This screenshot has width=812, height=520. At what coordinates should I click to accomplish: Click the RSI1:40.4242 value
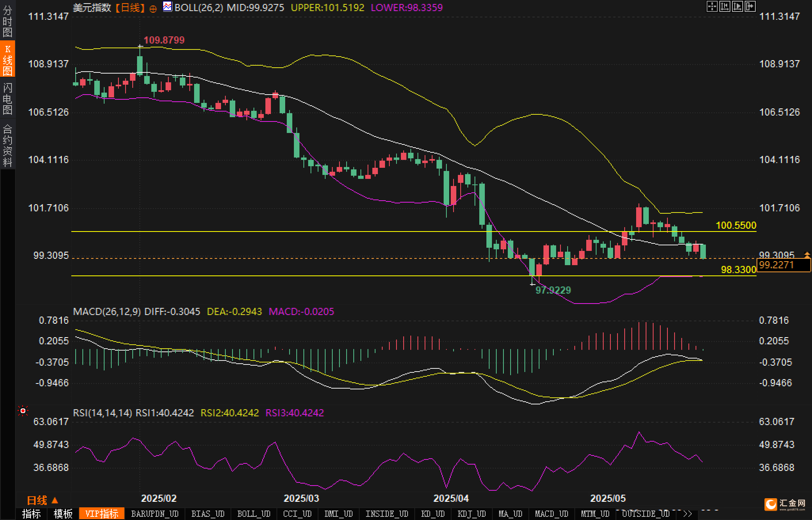tap(165, 413)
